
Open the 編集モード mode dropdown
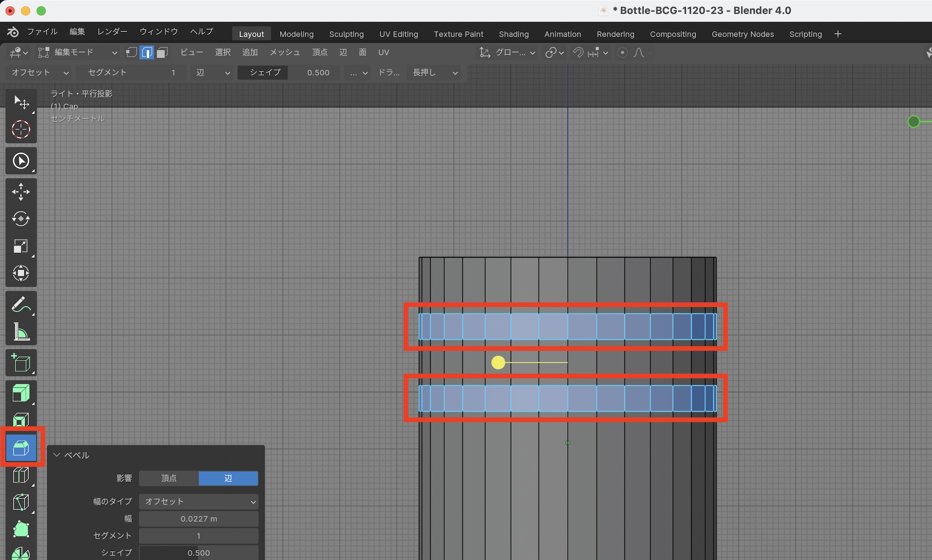[78, 53]
